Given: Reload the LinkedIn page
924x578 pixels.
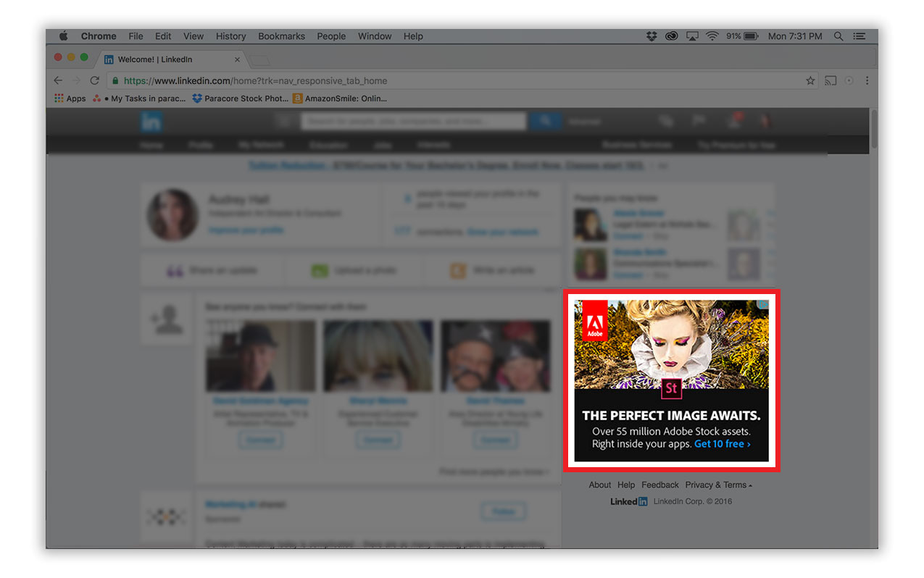Looking at the screenshot, I should [94, 80].
